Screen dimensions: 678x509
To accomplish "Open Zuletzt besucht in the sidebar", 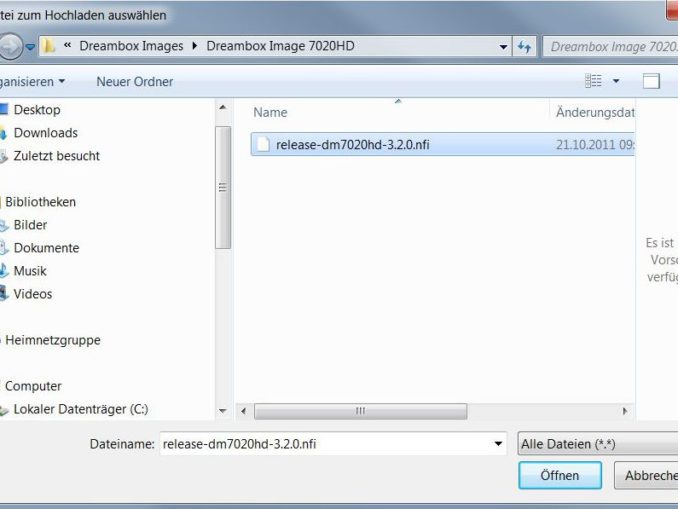I will (56, 156).
